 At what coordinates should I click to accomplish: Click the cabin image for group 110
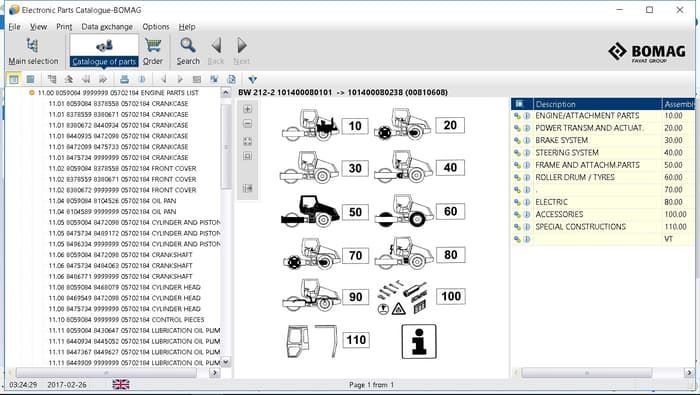click(x=311, y=341)
